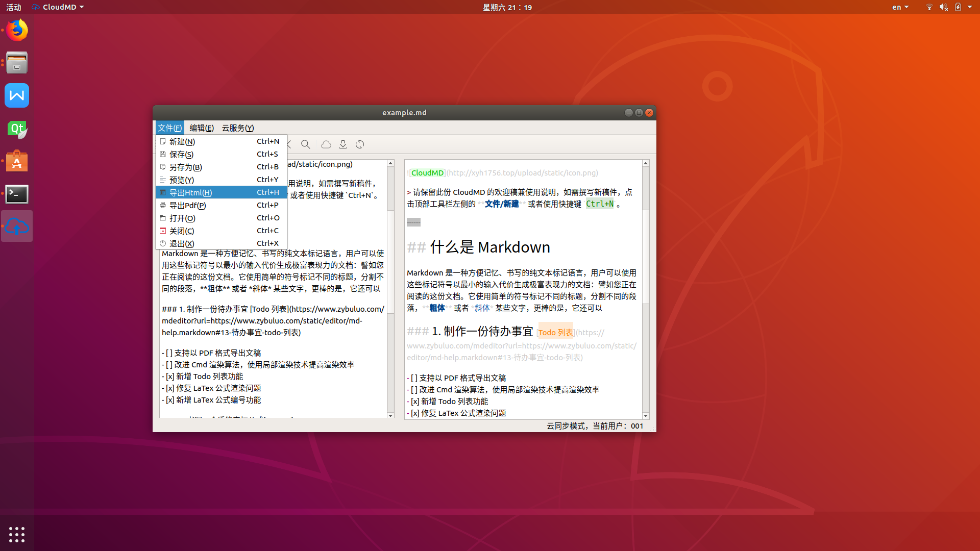Click status bar text 云同步模式，当前用户：001
This screenshot has height=551, width=980.
coord(595,426)
